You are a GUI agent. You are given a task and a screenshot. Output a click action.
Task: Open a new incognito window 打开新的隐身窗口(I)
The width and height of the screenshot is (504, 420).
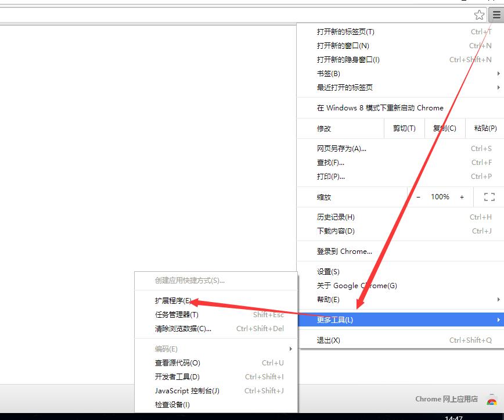(400, 59)
